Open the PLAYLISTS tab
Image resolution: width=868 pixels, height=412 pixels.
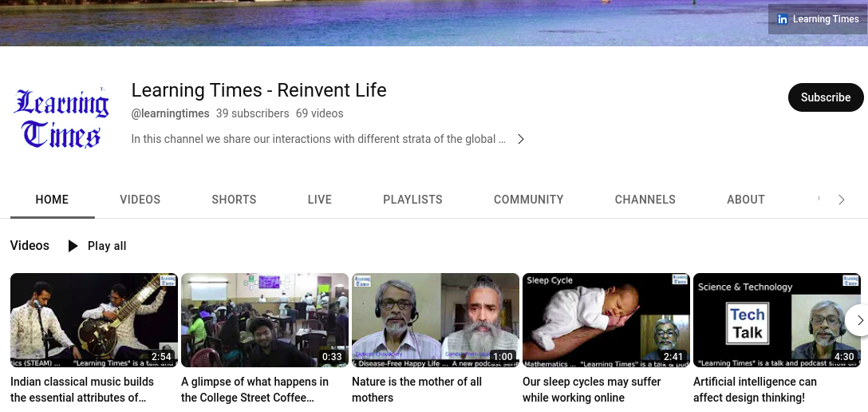tap(412, 200)
